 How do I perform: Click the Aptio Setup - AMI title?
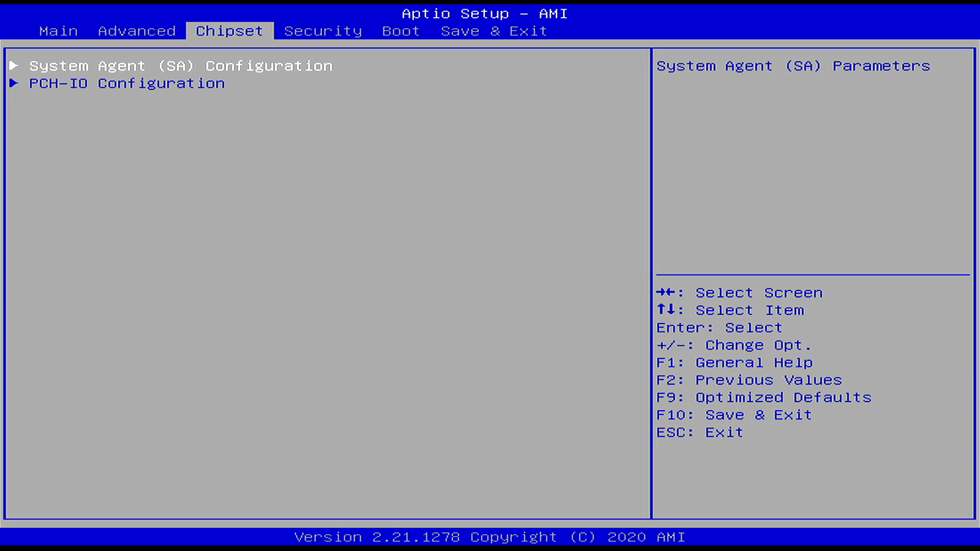coord(484,14)
